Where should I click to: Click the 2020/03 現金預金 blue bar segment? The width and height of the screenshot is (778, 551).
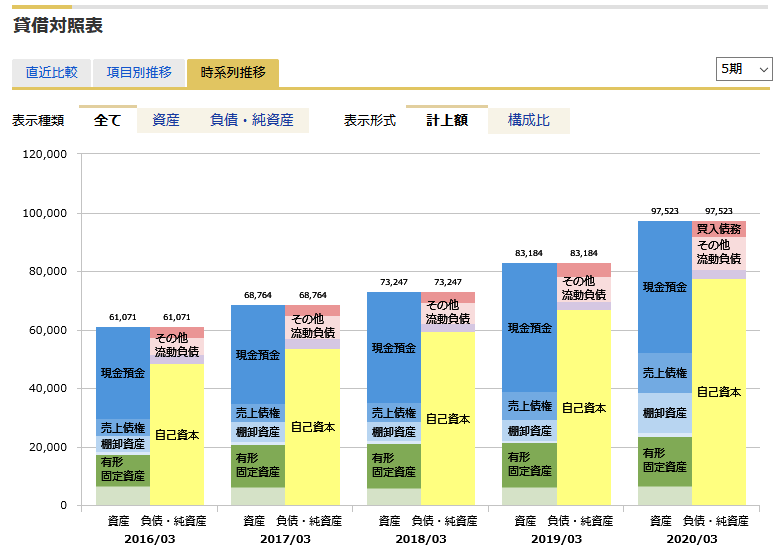[x=665, y=287]
